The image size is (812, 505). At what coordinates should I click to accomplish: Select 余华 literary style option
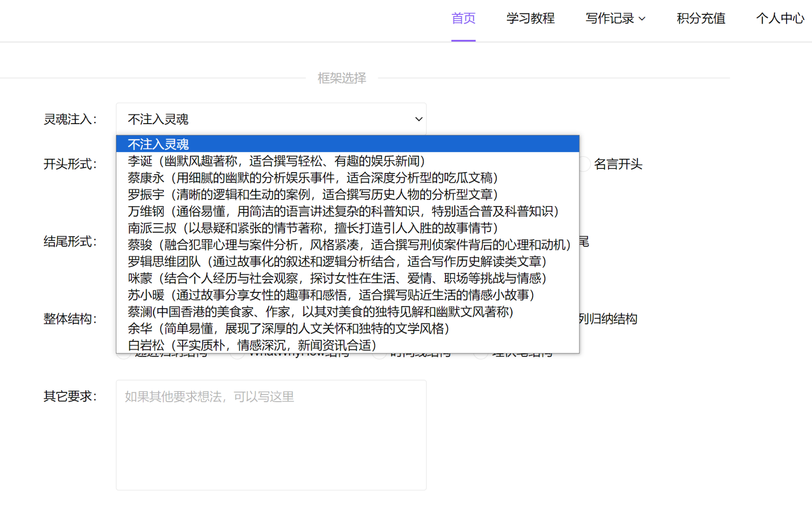click(288, 328)
